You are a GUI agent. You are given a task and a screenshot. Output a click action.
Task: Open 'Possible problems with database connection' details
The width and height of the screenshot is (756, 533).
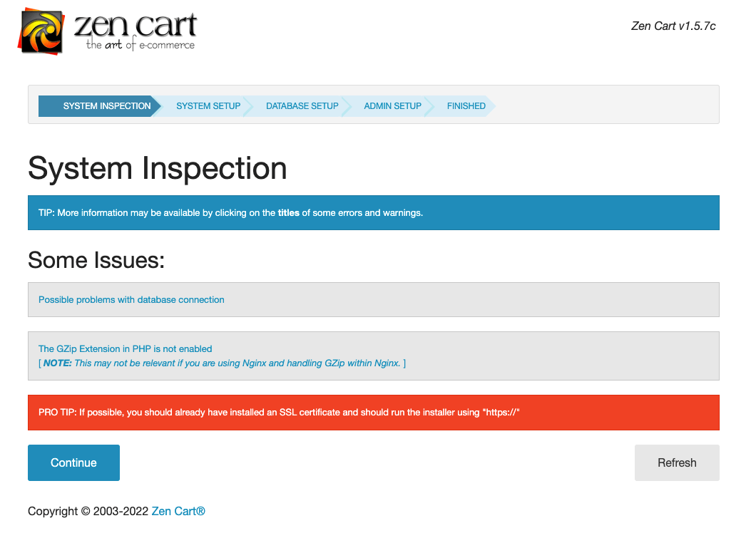tap(131, 300)
